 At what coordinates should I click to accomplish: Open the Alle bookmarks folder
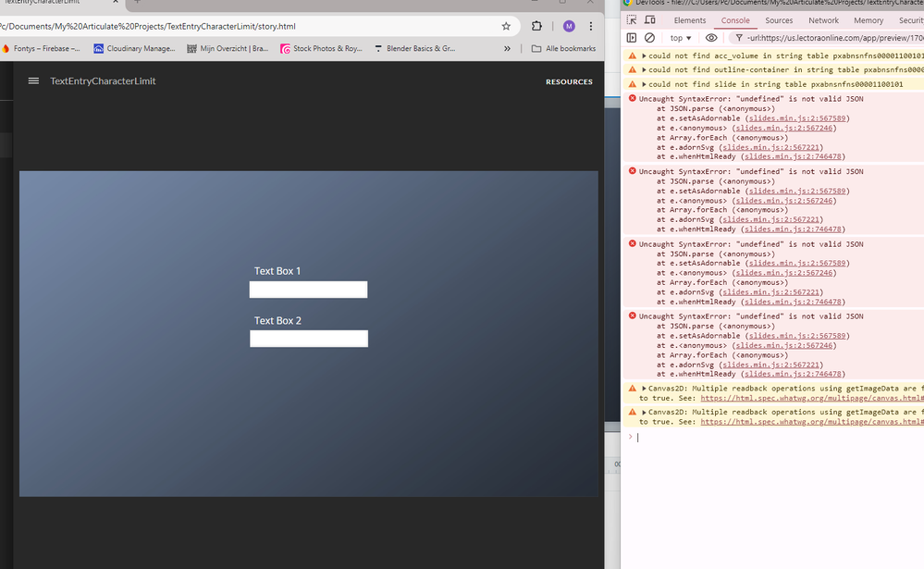pos(564,48)
